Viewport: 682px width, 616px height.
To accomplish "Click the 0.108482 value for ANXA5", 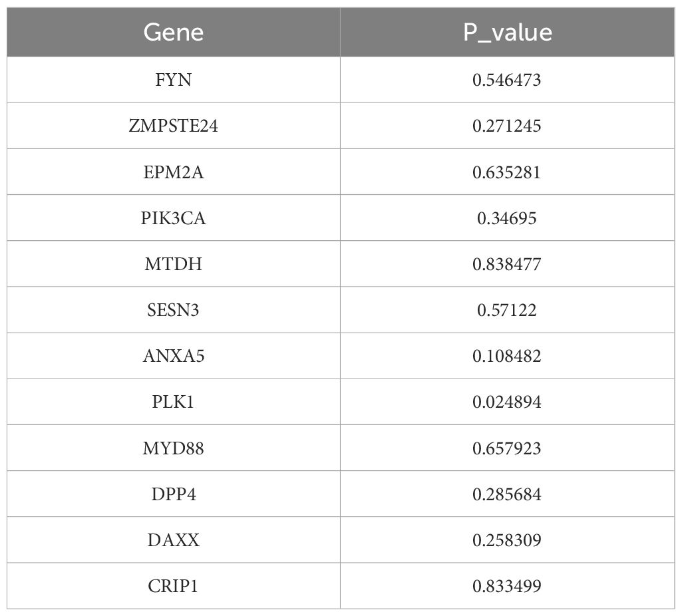I will tap(507, 356).
